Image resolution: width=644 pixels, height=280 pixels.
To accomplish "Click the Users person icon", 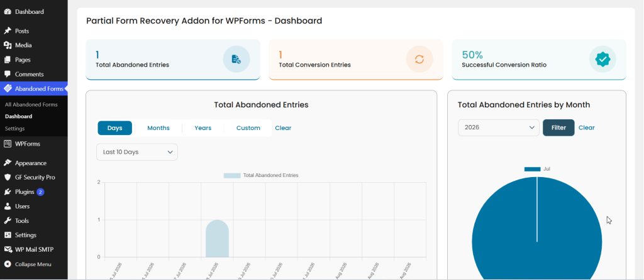I will [x=8, y=206].
